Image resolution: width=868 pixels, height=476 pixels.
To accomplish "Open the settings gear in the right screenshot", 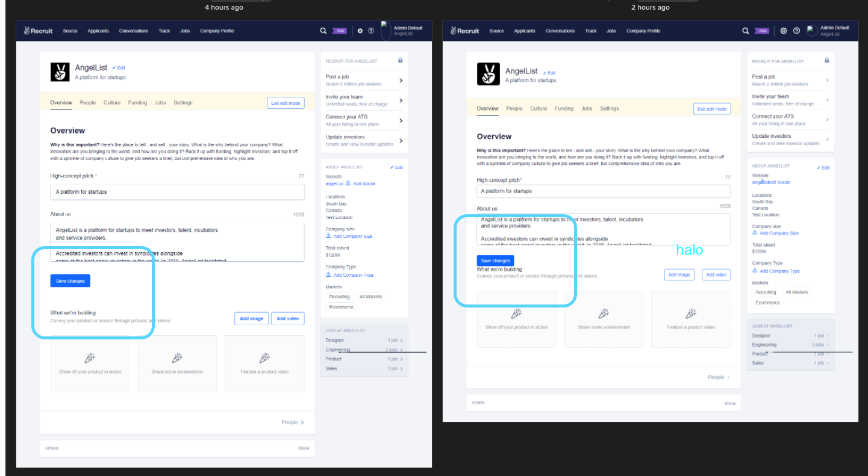I will 784,31.
